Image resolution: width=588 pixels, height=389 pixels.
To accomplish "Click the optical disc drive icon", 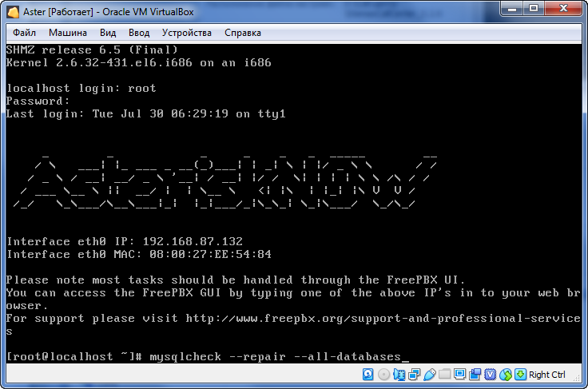I will [383, 375].
